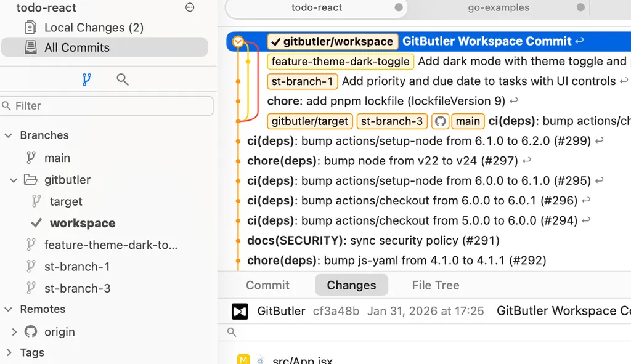Expand the Tags section

click(9, 353)
